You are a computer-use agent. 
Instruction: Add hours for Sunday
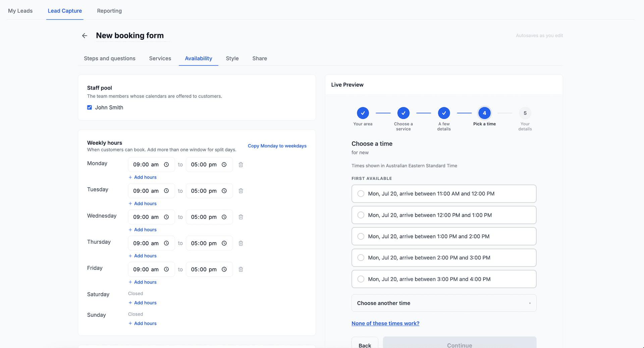[143, 324]
